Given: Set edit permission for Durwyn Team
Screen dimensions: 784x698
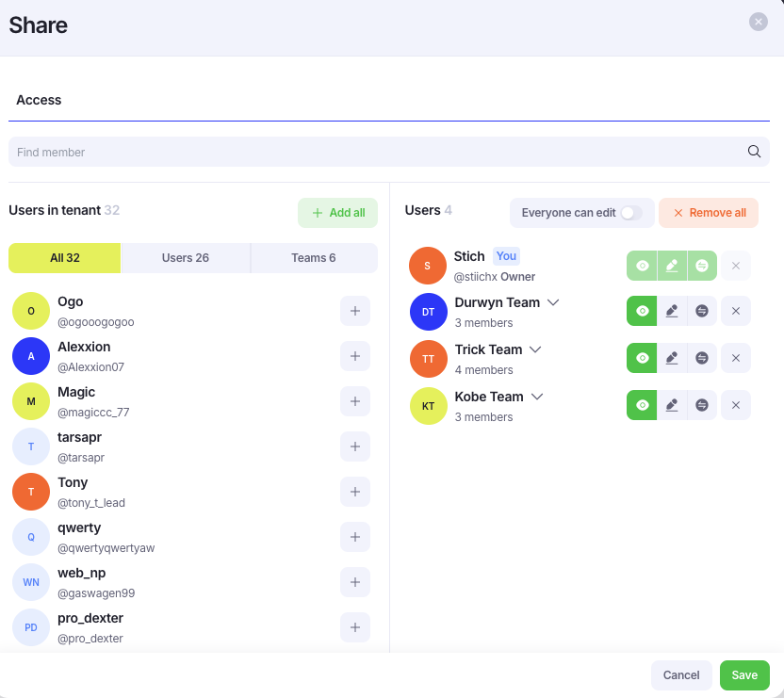Looking at the screenshot, I should click(x=672, y=311).
